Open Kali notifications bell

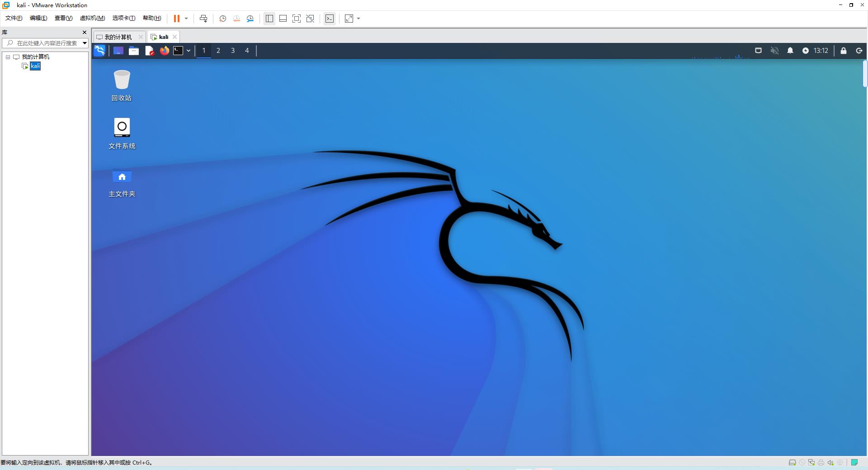(x=790, y=51)
